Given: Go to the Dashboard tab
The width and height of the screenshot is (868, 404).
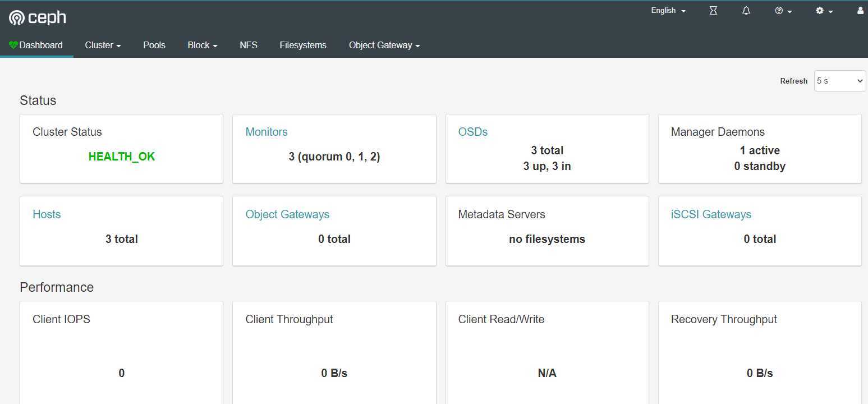Looking at the screenshot, I should pyautogui.click(x=36, y=45).
